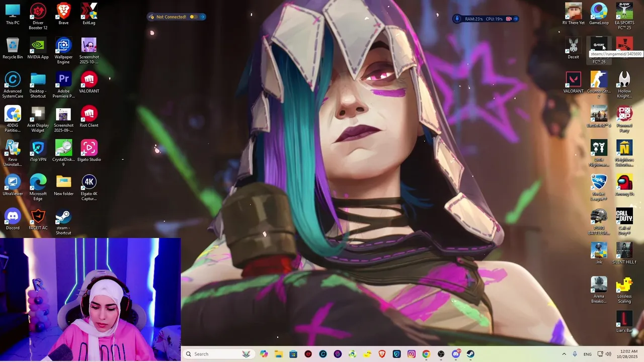
Task: Open the This PC desktop icon
Action: (x=13, y=14)
